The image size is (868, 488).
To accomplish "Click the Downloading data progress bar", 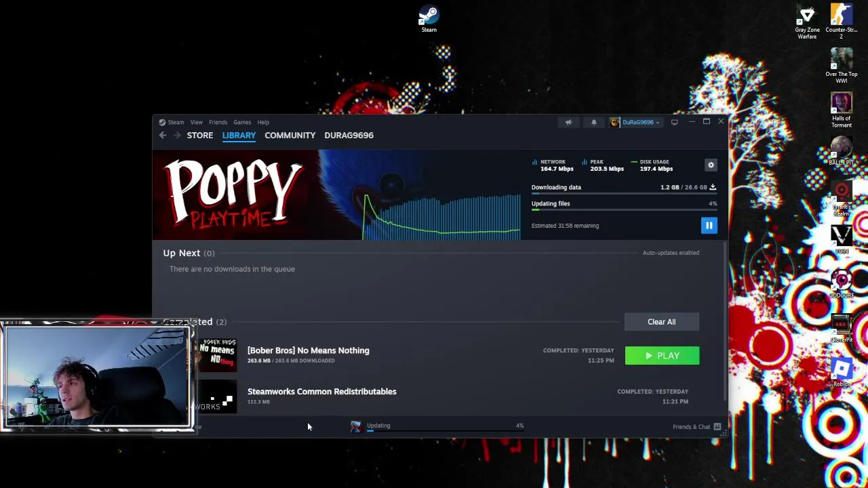I will coord(624,194).
